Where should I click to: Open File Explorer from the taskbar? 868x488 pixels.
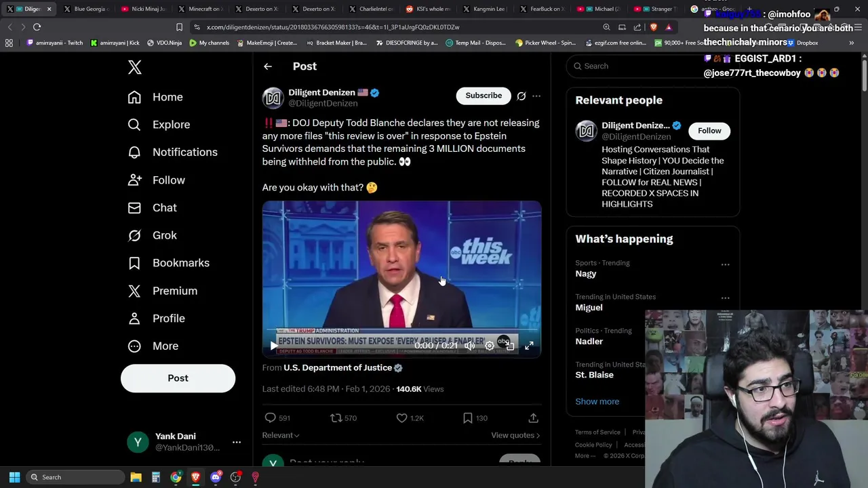pyautogui.click(x=136, y=477)
